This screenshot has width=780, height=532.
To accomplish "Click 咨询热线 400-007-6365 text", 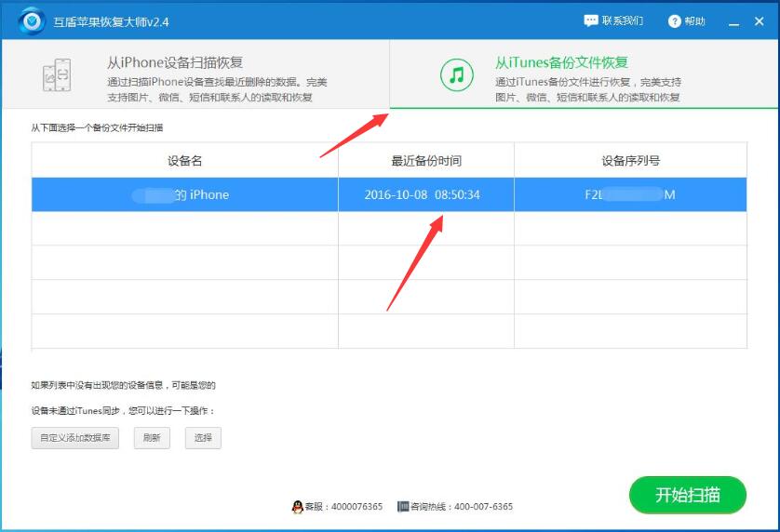I will pos(462,507).
